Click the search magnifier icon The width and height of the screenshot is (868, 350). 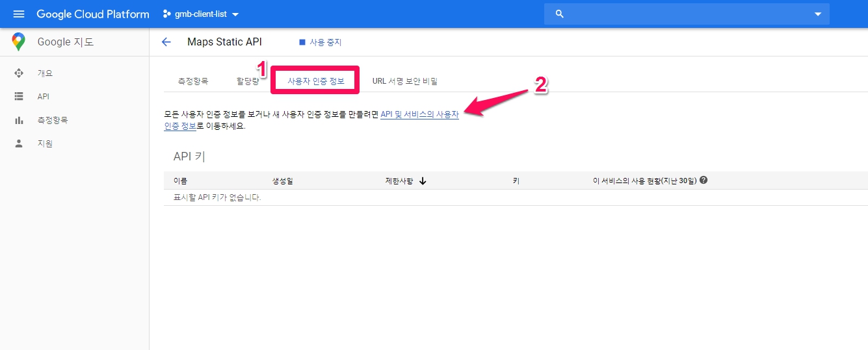[x=560, y=14]
